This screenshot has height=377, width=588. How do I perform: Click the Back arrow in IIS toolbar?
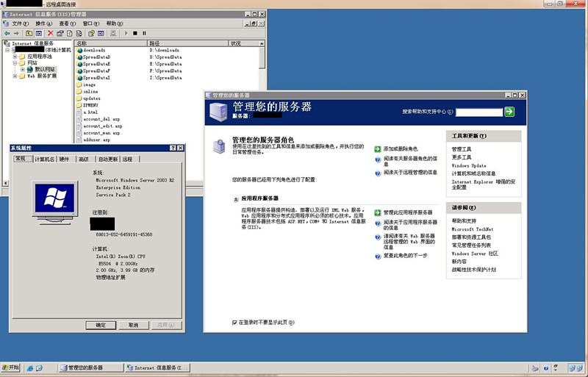click(x=7, y=33)
